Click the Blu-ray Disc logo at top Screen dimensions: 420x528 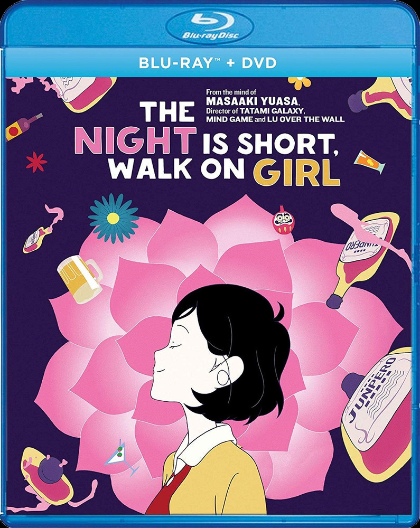[x=210, y=26]
